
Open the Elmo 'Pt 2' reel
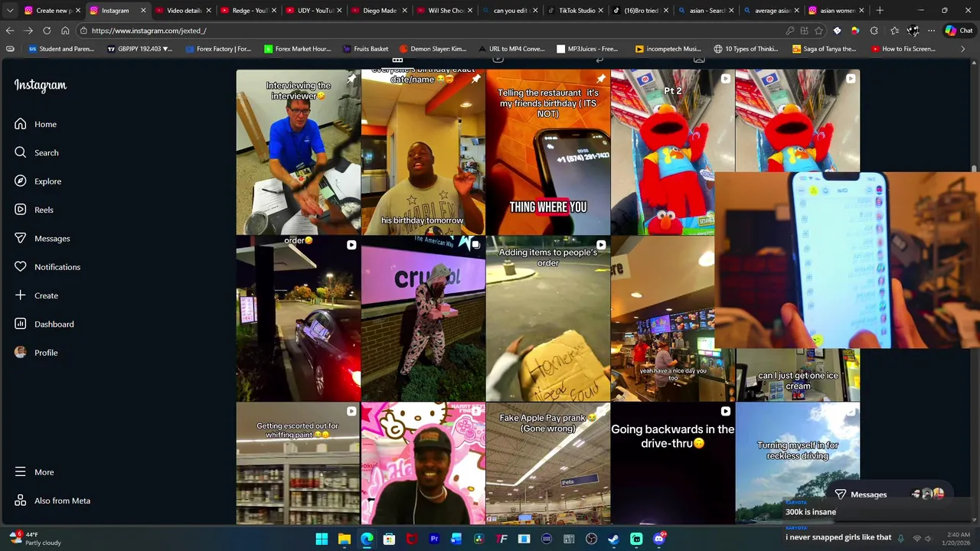672,152
